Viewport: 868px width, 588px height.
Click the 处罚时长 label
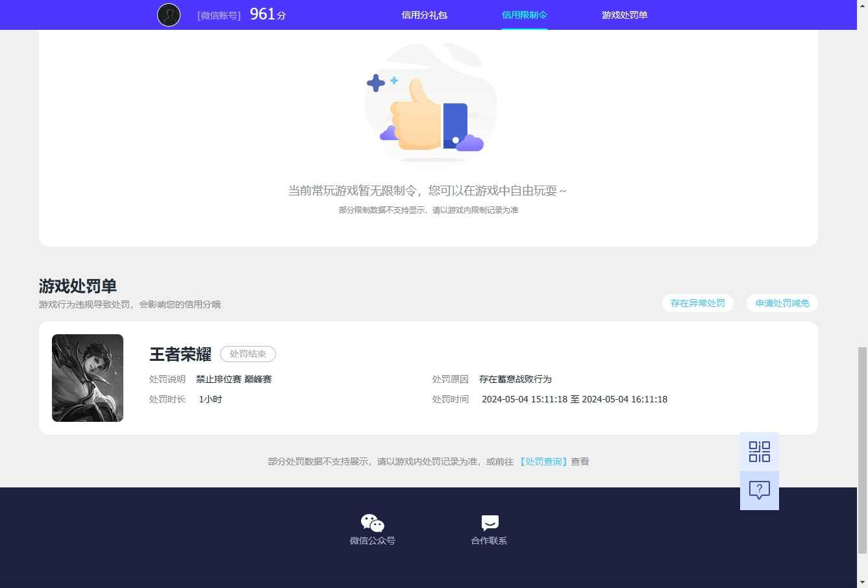[167, 399]
